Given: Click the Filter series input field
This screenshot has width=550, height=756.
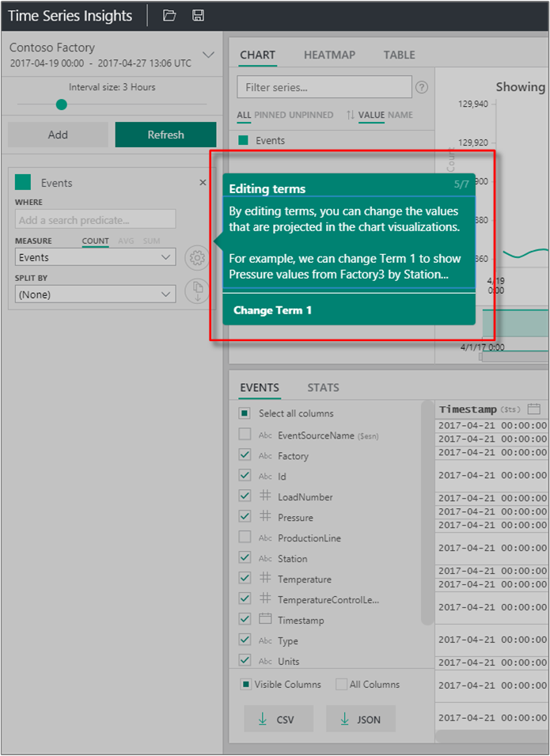Looking at the screenshot, I should click(324, 87).
